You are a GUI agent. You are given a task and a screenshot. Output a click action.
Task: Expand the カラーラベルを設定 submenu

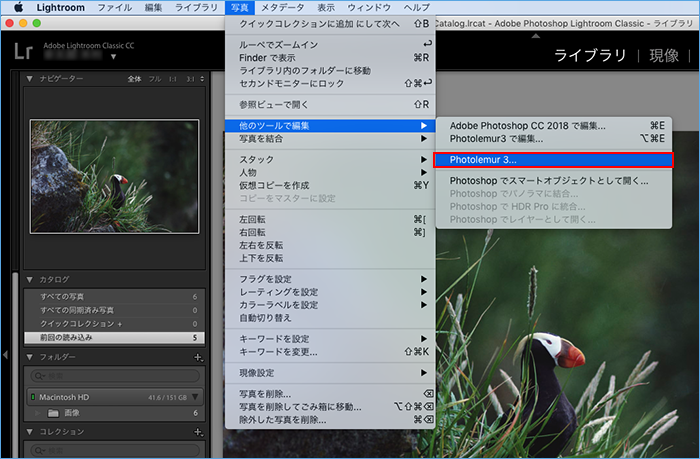(330, 305)
